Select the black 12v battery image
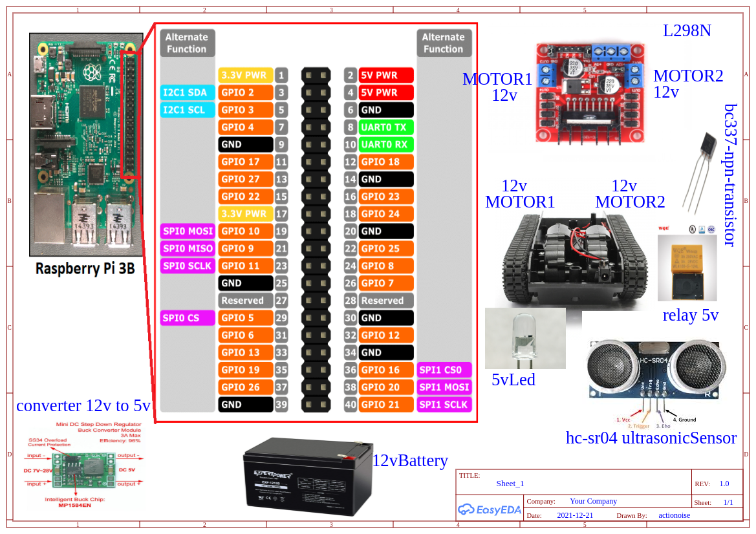756x534 pixels. coord(308,476)
